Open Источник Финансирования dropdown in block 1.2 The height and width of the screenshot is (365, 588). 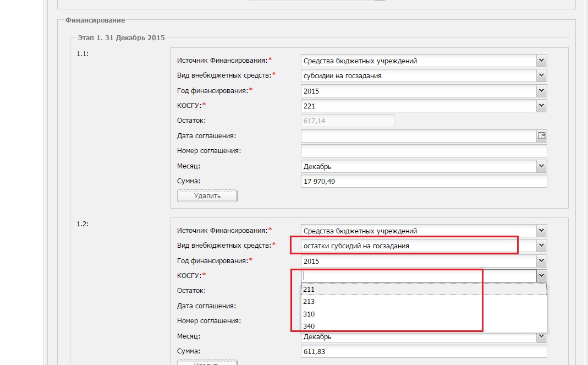pyautogui.click(x=542, y=231)
